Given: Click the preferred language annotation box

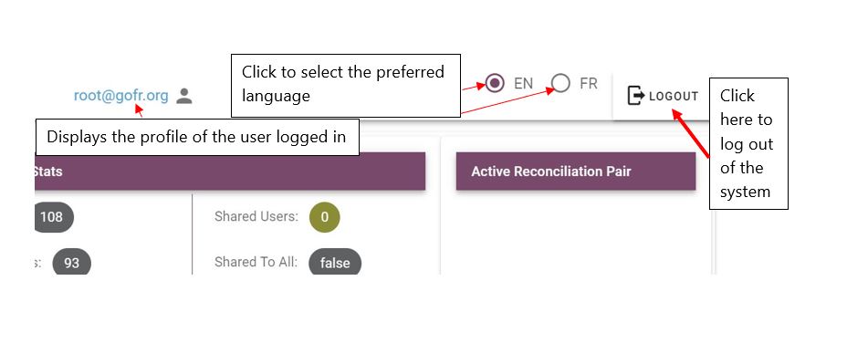Looking at the screenshot, I should click(346, 86).
